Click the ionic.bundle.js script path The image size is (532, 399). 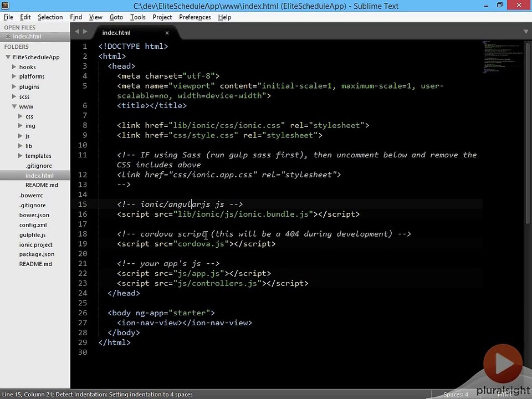pos(243,214)
